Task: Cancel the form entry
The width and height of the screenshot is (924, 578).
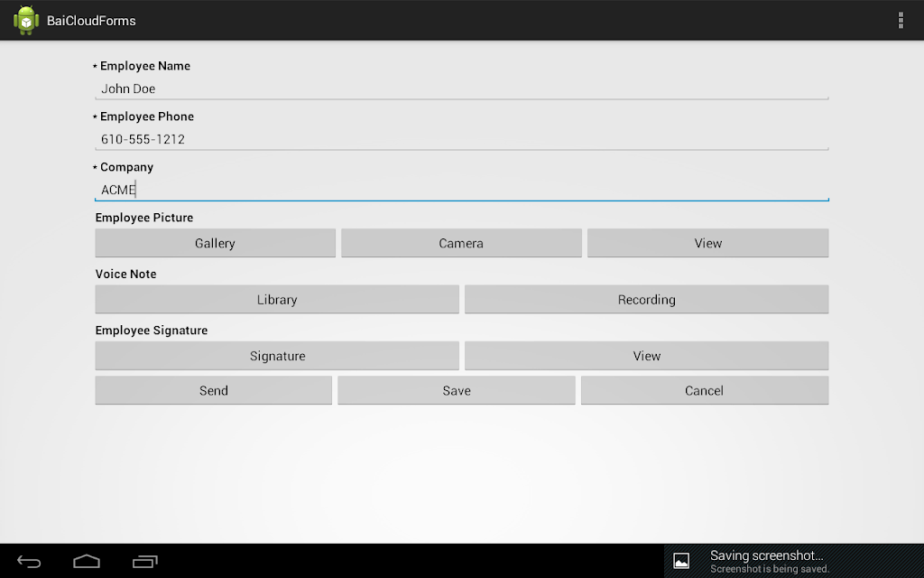Action: (x=705, y=390)
